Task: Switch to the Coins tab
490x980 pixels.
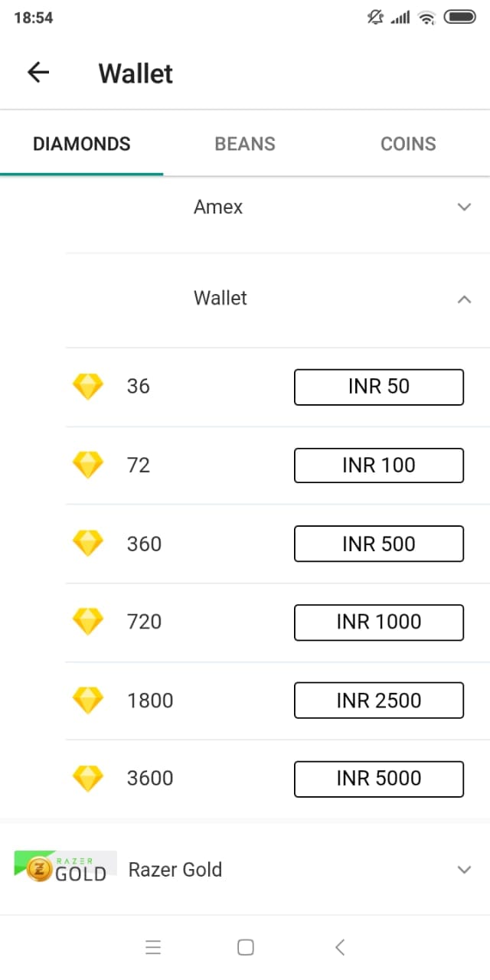Action: [408, 144]
